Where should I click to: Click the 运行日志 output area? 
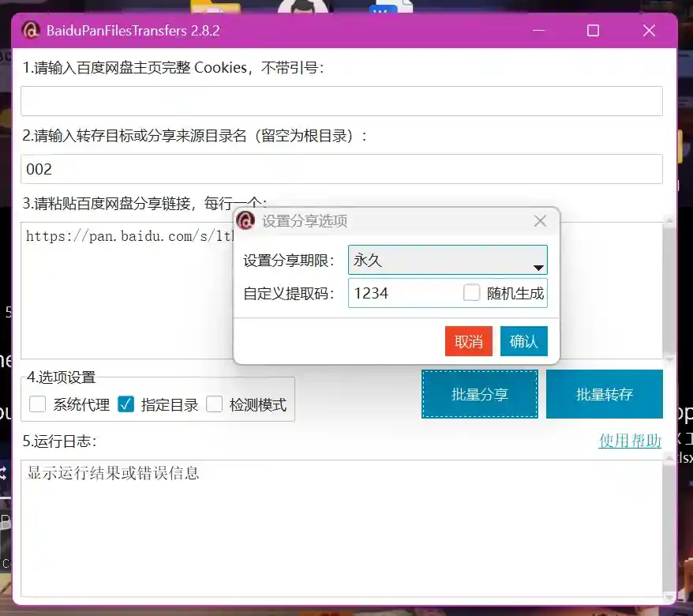(x=342, y=528)
